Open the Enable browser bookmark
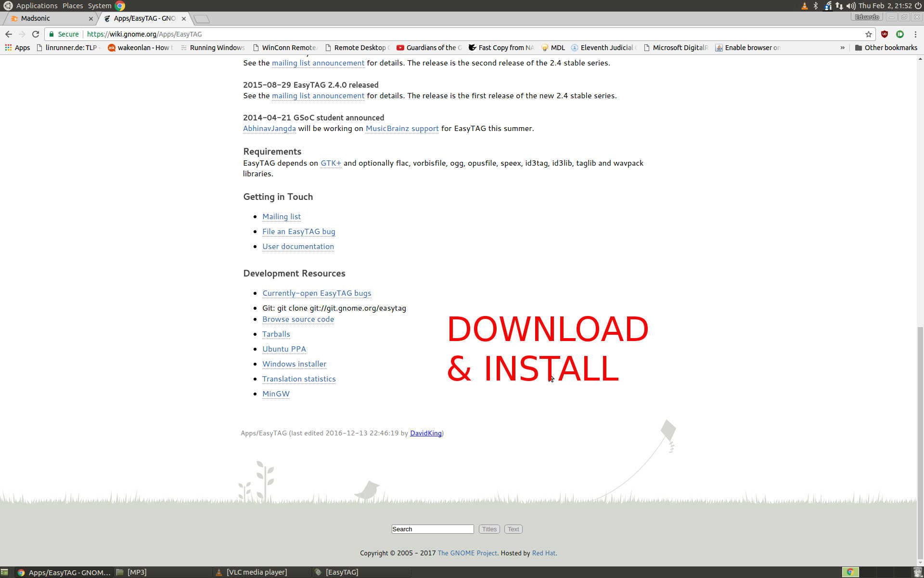Image resolution: width=924 pixels, height=578 pixels. [748, 48]
